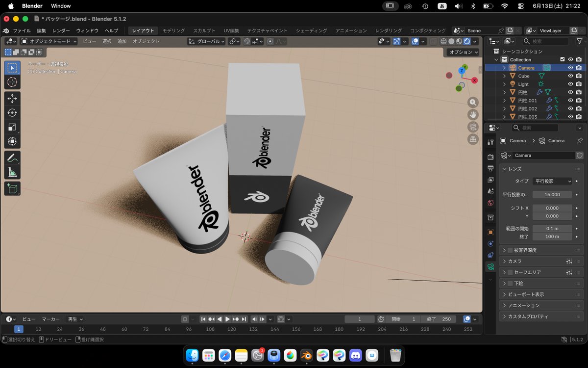Viewport: 588px width, 368px height.
Task: Open the Collection properties tab
Action: (x=490, y=217)
